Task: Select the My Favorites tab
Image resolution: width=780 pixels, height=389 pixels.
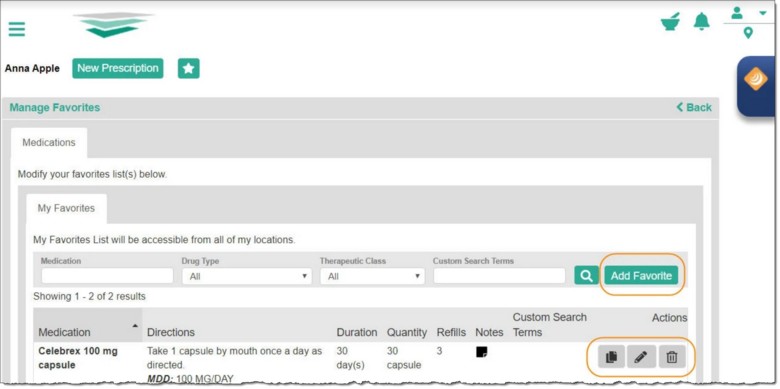Action: coord(66,208)
